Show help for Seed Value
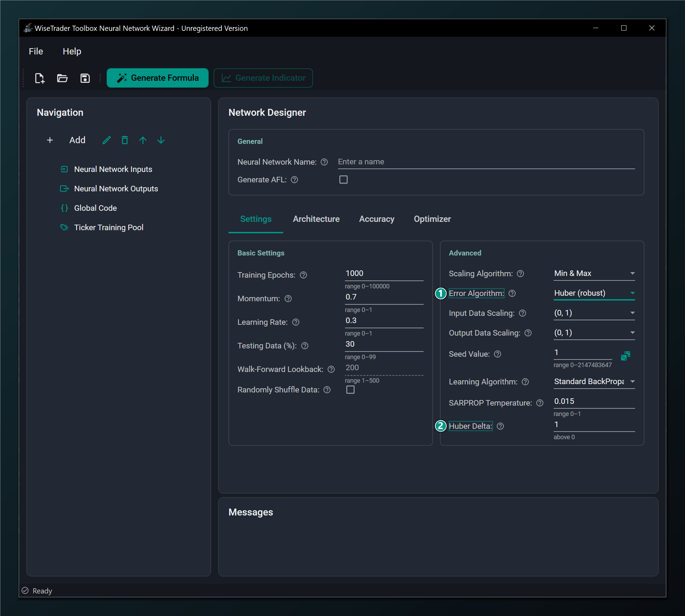The width and height of the screenshot is (685, 616). point(497,354)
